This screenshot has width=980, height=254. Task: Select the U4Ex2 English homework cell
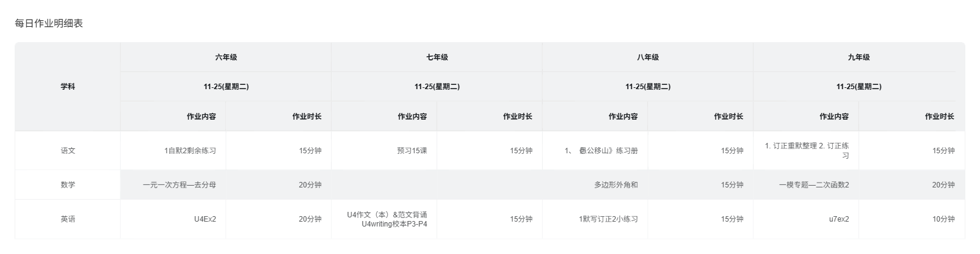[205, 219]
